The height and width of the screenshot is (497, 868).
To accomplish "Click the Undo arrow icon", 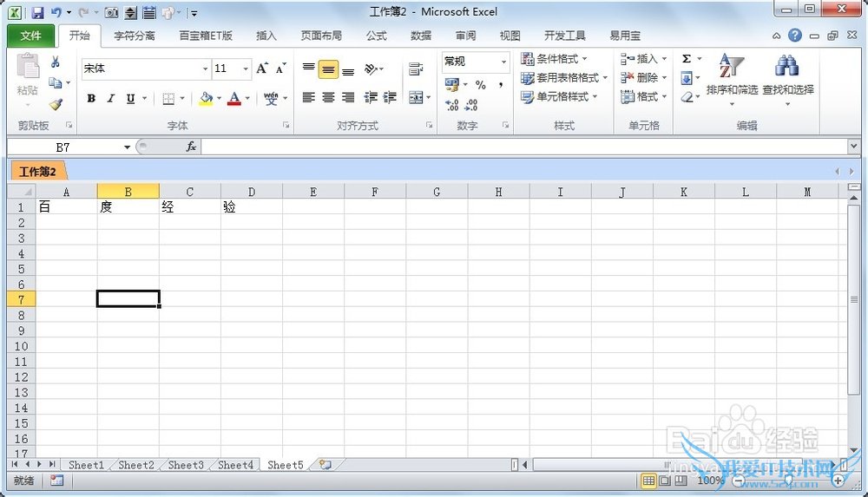I will [x=56, y=12].
